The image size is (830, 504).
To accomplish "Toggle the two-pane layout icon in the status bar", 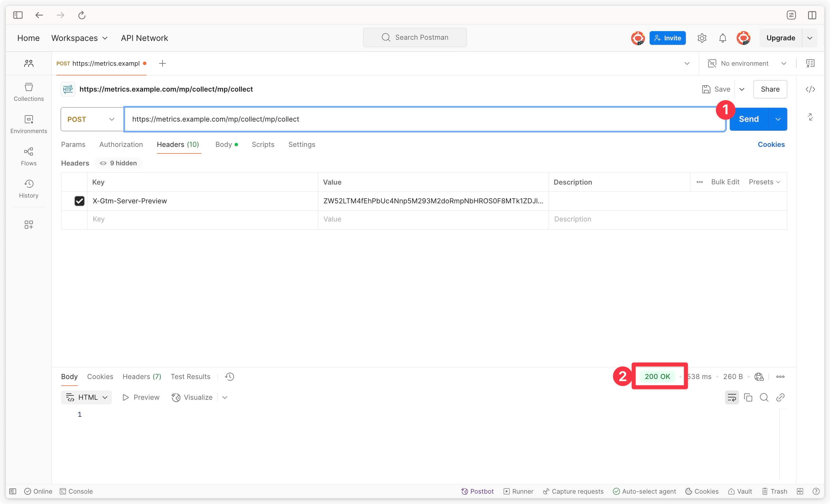I will 800,491.
